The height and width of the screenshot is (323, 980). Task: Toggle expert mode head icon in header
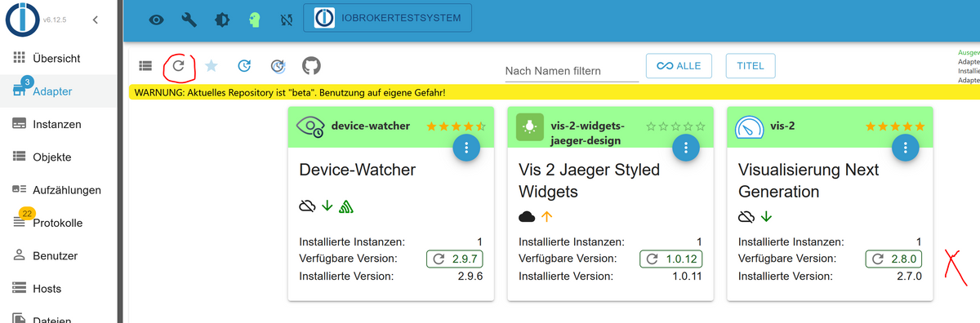pyautogui.click(x=254, y=19)
